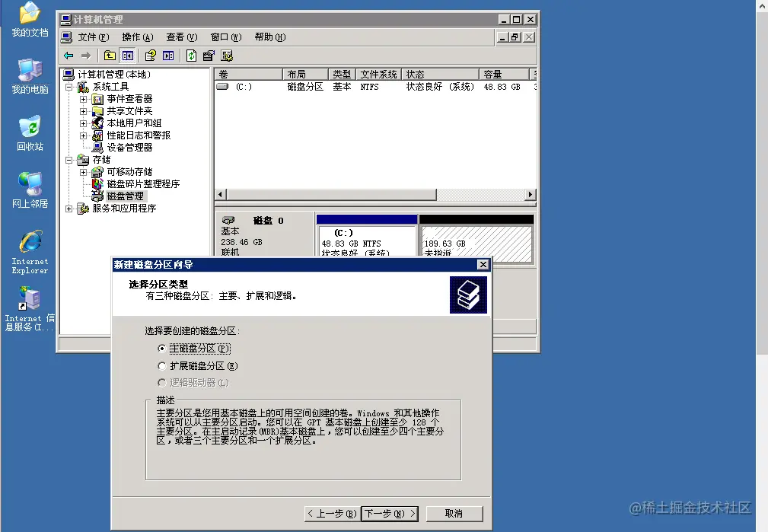Click the 下一步 button in the wizard

(389, 513)
